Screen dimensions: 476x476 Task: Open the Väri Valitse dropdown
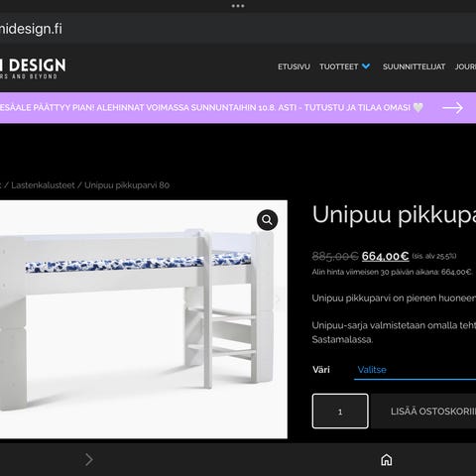(x=415, y=370)
